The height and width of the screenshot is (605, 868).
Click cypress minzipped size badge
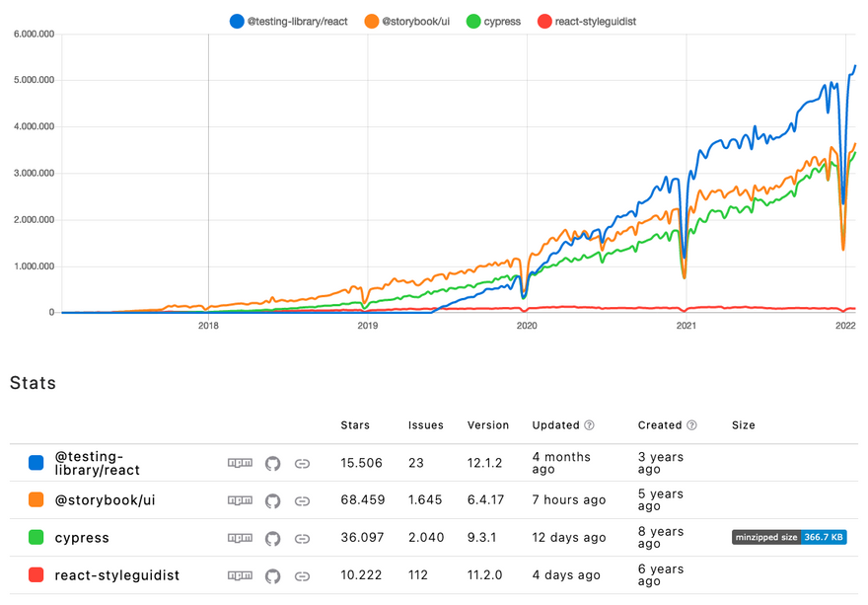click(789, 538)
